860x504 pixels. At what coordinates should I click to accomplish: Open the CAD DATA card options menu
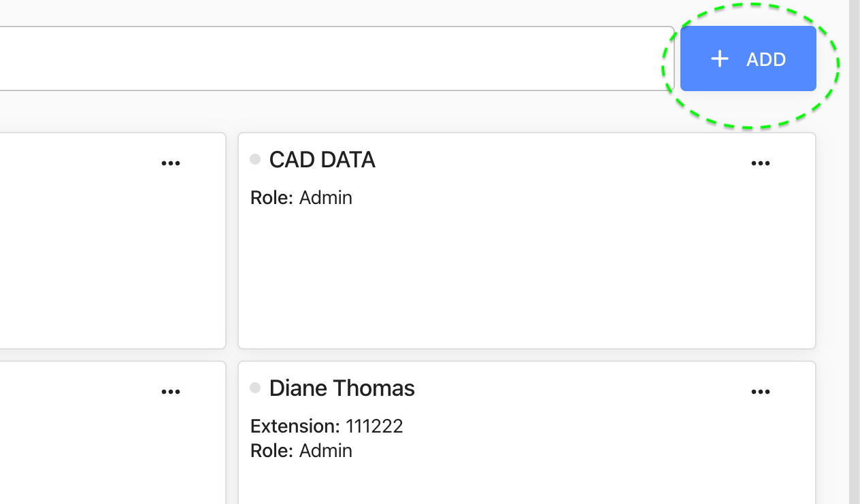(x=760, y=163)
